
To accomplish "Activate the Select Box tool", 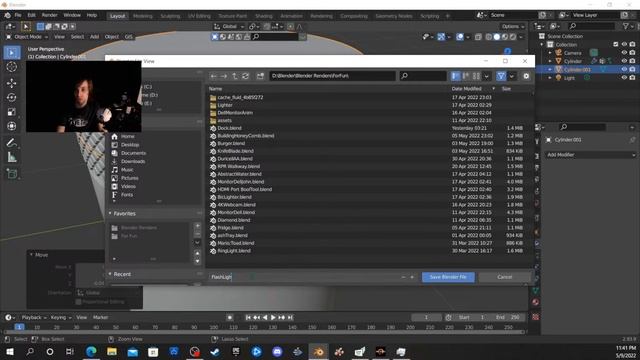I will tap(11, 52).
